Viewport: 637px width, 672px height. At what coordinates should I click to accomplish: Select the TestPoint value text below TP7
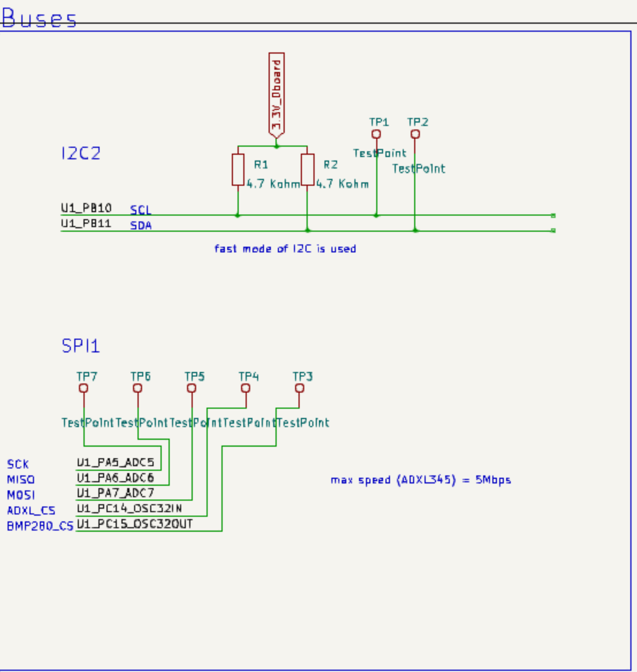coord(87,422)
